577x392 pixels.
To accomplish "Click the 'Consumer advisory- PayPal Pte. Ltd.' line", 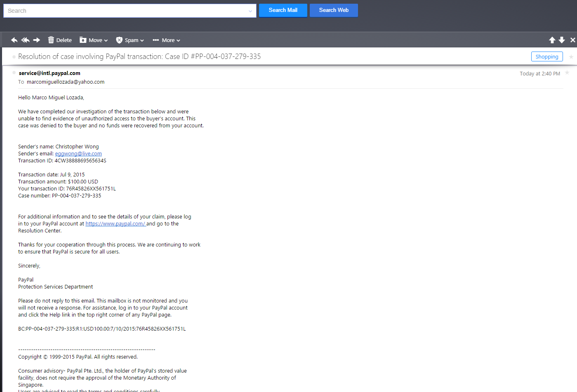I will [x=102, y=371].
